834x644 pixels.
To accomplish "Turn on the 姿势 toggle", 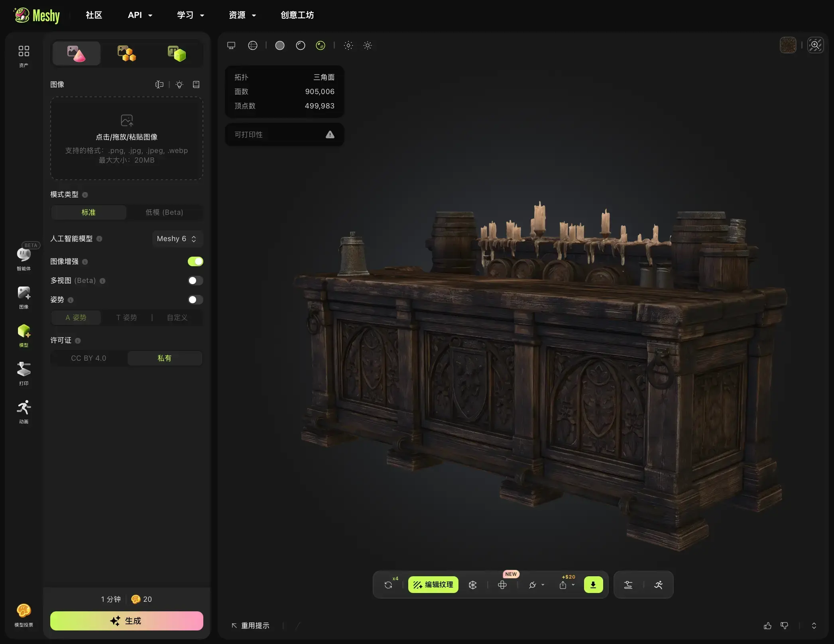I will (x=195, y=300).
